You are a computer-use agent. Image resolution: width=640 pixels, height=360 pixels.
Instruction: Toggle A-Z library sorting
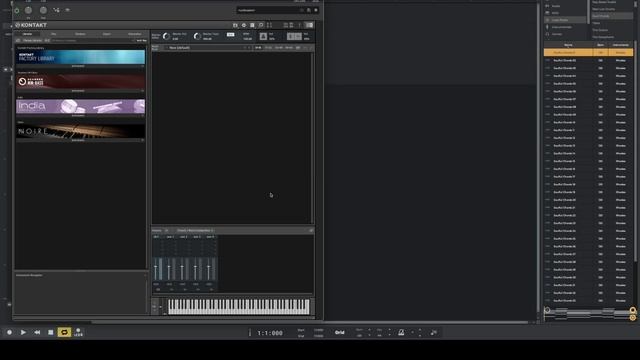point(47,40)
